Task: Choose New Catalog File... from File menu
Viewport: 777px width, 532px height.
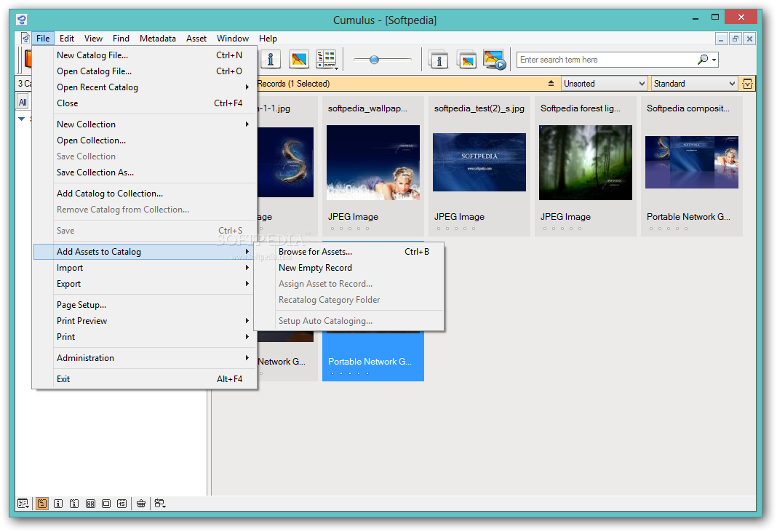Action: pyautogui.click(x=146, y=55)
